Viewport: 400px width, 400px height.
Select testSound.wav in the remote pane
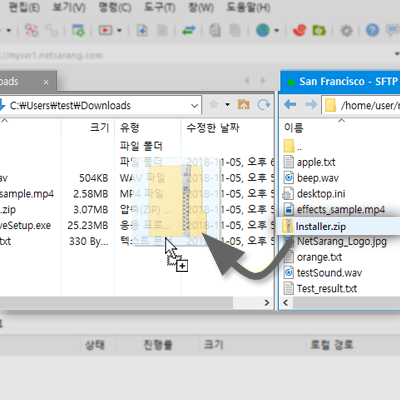point(323,273)
